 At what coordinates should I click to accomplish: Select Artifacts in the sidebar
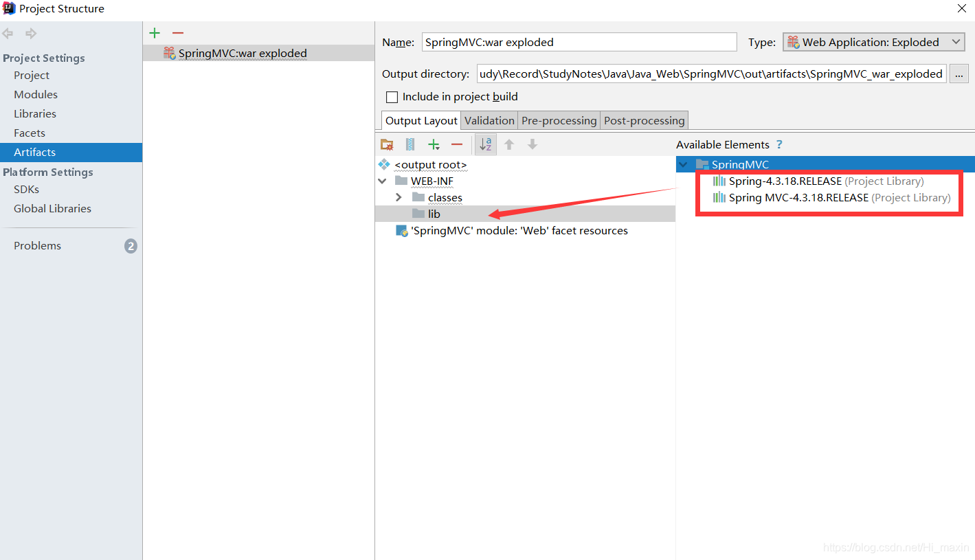coord(71,153)
